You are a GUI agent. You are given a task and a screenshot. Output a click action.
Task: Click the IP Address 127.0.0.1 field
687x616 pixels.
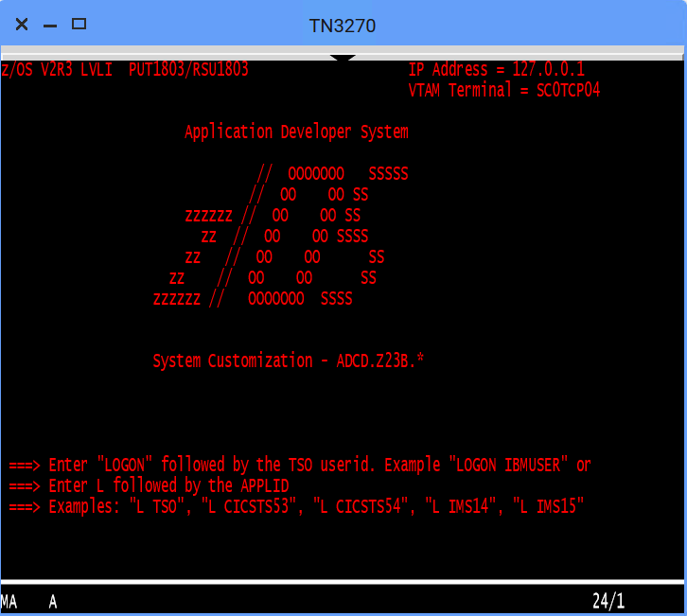[496, 69]
